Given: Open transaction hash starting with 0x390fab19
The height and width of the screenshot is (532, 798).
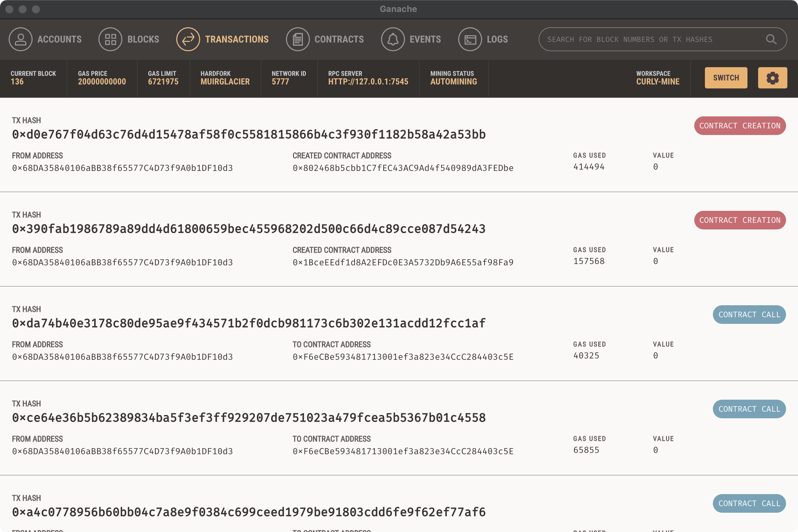Looking at the screenshot, I should tap(249, 229).
